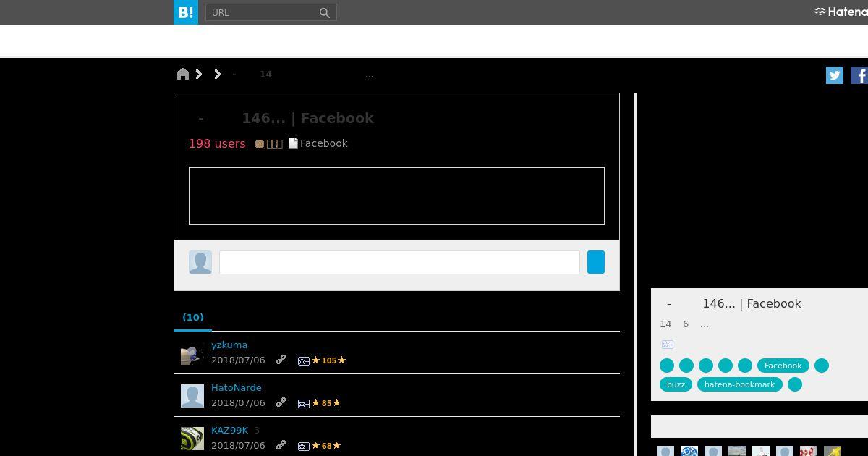Open the permalink icon for HatoNarde's comment

[x=281, y=402]
